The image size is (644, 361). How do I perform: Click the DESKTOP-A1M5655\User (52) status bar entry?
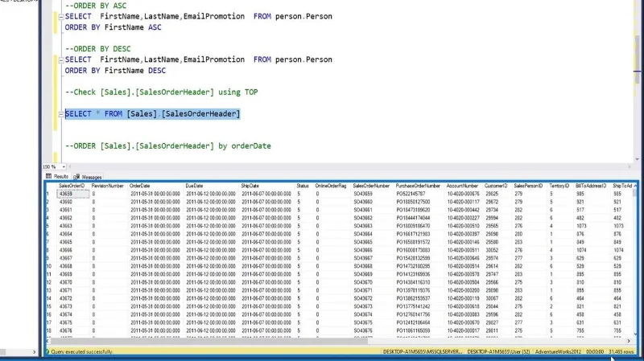coord(498,351)
